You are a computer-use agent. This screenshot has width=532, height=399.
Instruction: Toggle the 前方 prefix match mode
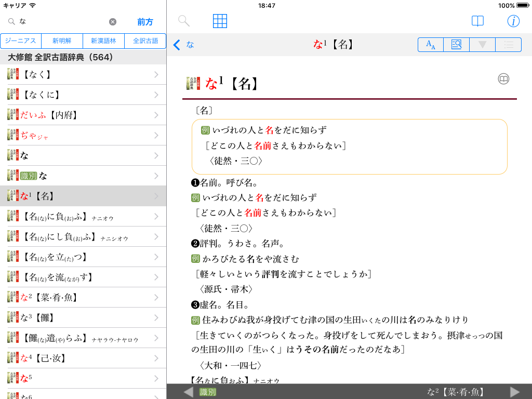coord(145,22)
